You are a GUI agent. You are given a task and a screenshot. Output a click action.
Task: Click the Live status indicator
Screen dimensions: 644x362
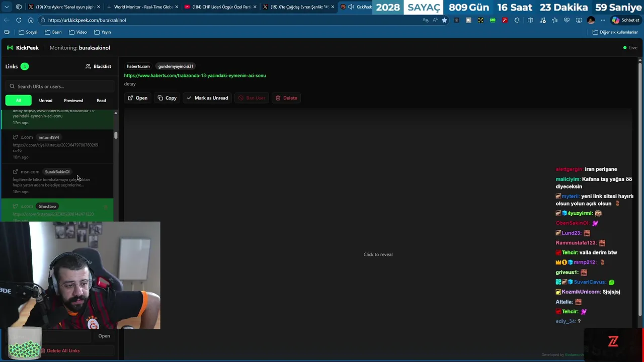(x=630, y=48)
